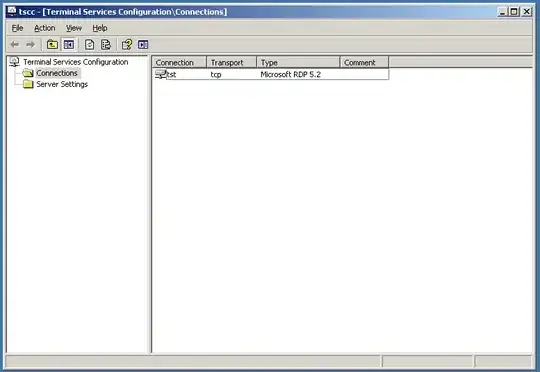540x372 pixels.
Task: Click the Connections folder icon
Action: 28,73
